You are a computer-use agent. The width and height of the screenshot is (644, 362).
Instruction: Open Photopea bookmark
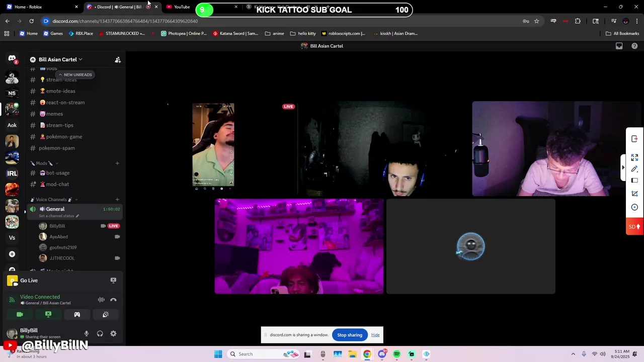point(184,34)
